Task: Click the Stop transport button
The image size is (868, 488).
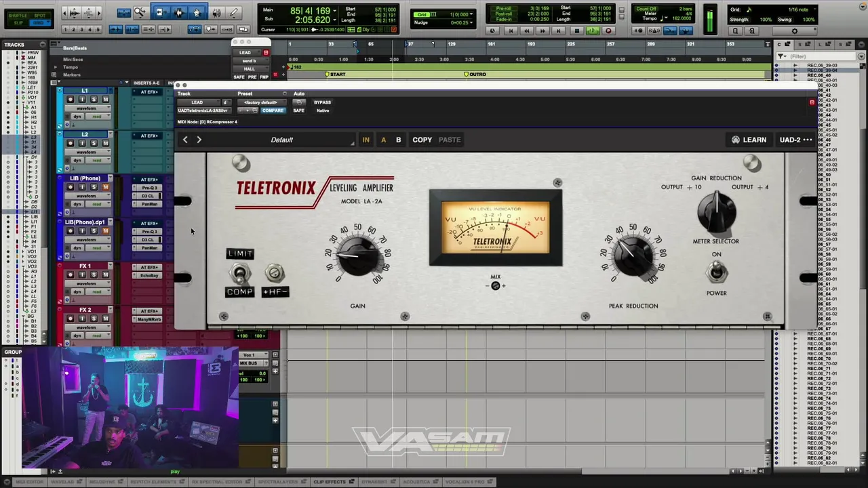Action: (577, 30)
